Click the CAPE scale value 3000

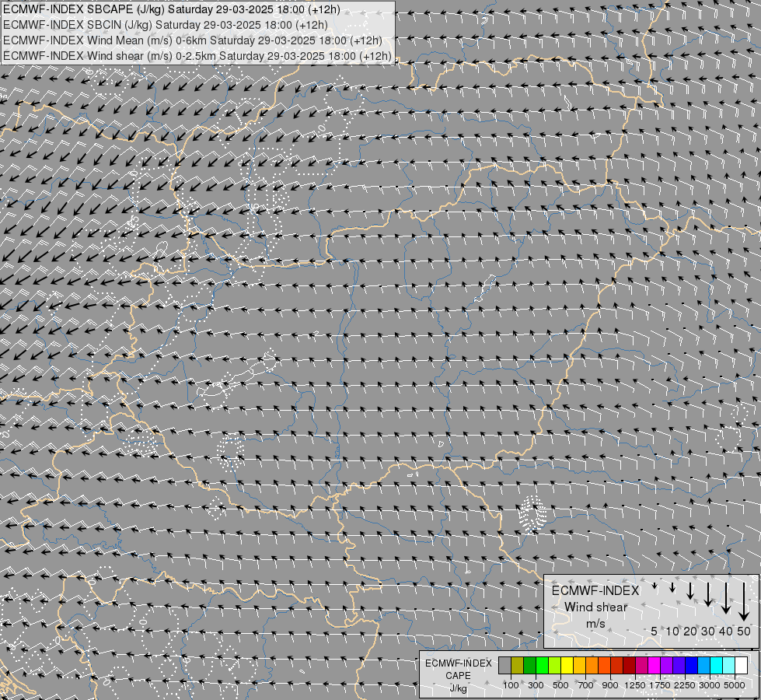pyautogui.click(x=710, y=685)
